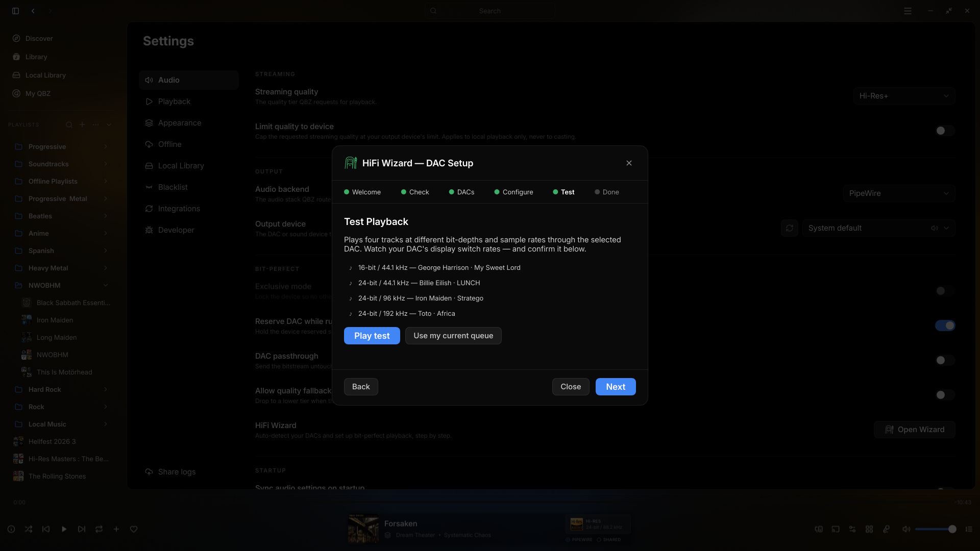Select the Configure wizard step
The width and height of the screenshot is (980, 551).
pos(514,192)
